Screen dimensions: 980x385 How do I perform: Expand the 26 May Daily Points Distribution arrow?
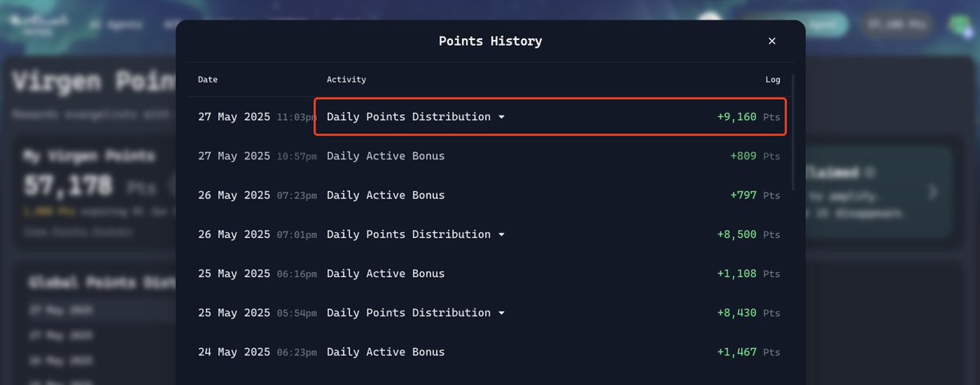click(501, 235)
